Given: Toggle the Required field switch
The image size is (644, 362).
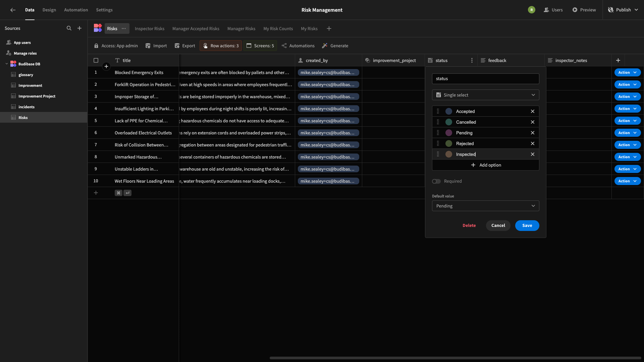Looking at the screenshot, I should point(436,181).
